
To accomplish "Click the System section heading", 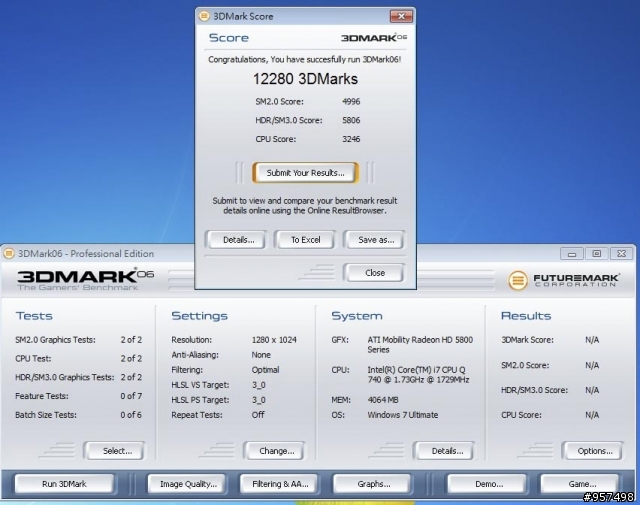I will point(357,316).
